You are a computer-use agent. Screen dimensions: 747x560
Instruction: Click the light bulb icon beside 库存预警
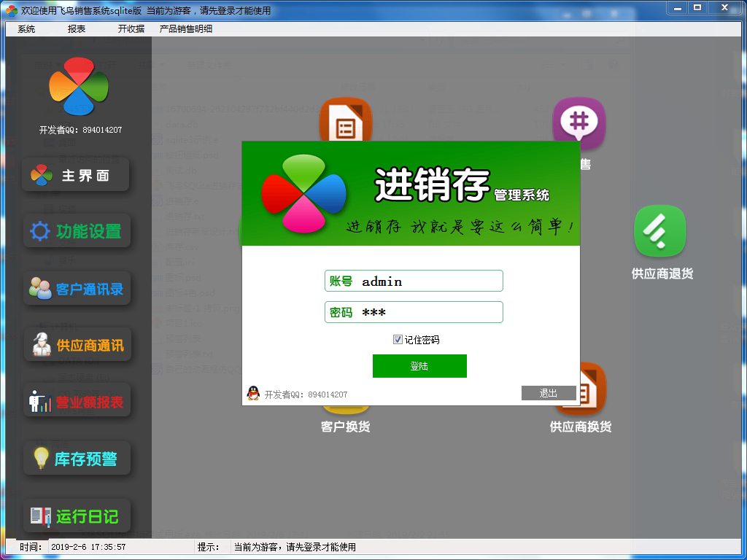tap(41, 458)
